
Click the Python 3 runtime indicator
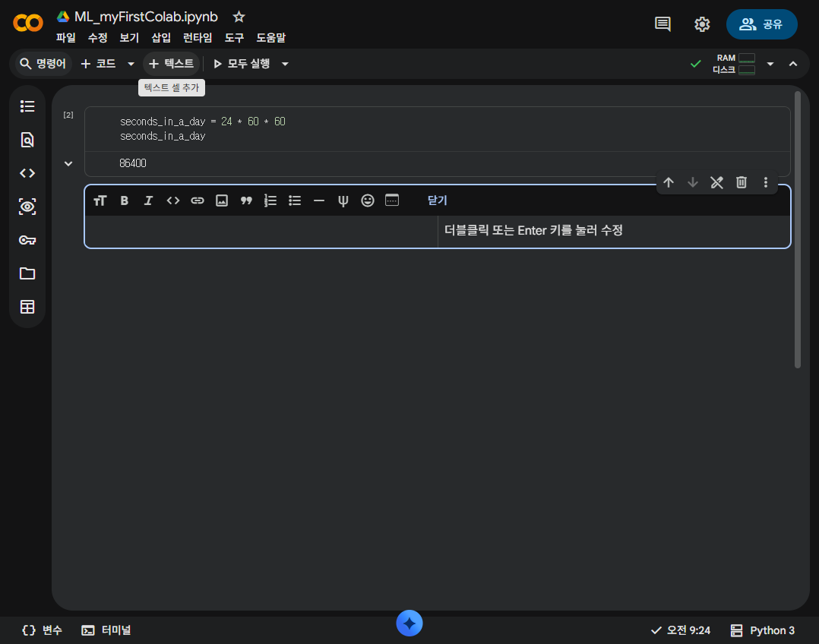[x=763, y=630]
